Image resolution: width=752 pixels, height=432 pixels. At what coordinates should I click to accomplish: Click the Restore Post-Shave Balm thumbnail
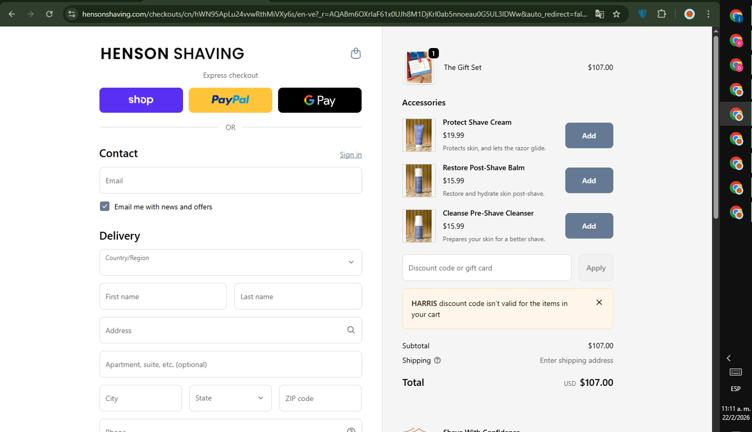419,180
